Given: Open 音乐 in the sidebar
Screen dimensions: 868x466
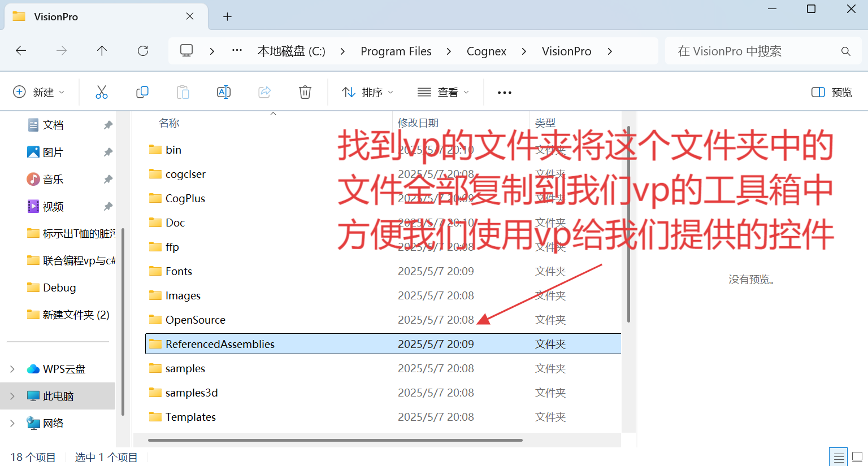Looking at the screenshot, I should point(53,179).
